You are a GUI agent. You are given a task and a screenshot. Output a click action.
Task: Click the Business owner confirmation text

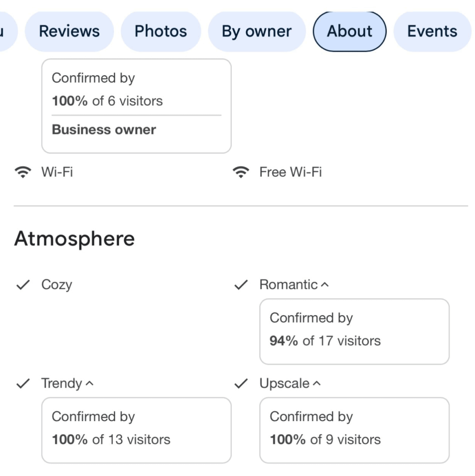pyautogui.click(x=104, y=130)
